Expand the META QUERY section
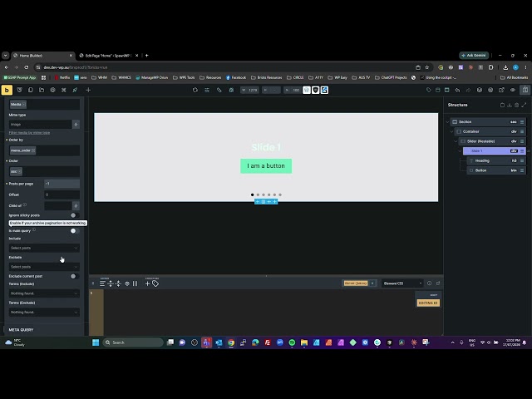The image size is (532, 399). 44,330
